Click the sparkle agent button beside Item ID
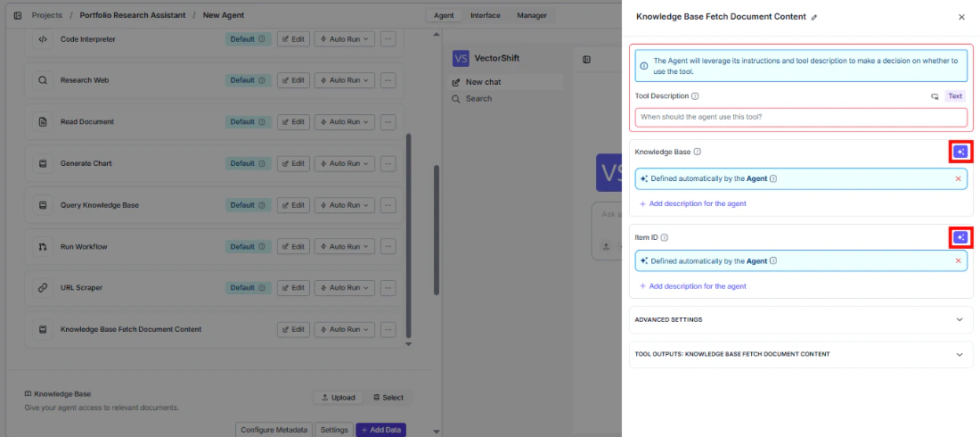The height and width of the screenshot is (437, 980). click(960, 237)
